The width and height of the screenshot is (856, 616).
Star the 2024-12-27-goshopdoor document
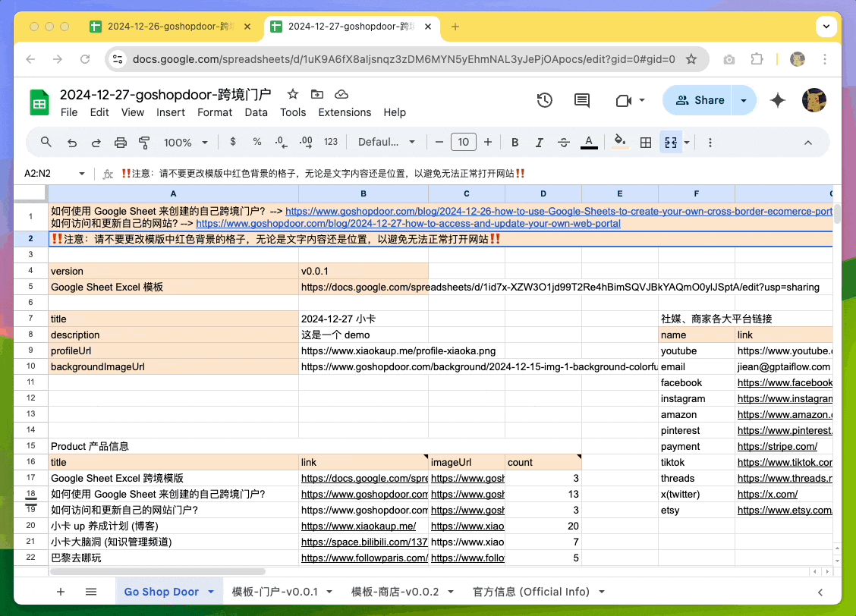[x=293, y=94]
